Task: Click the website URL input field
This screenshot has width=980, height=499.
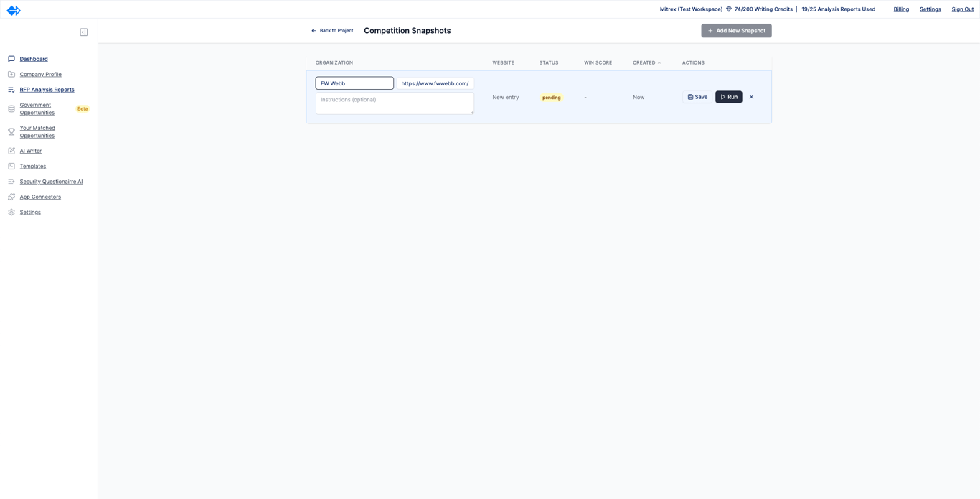Action: [x=435, y=83]
